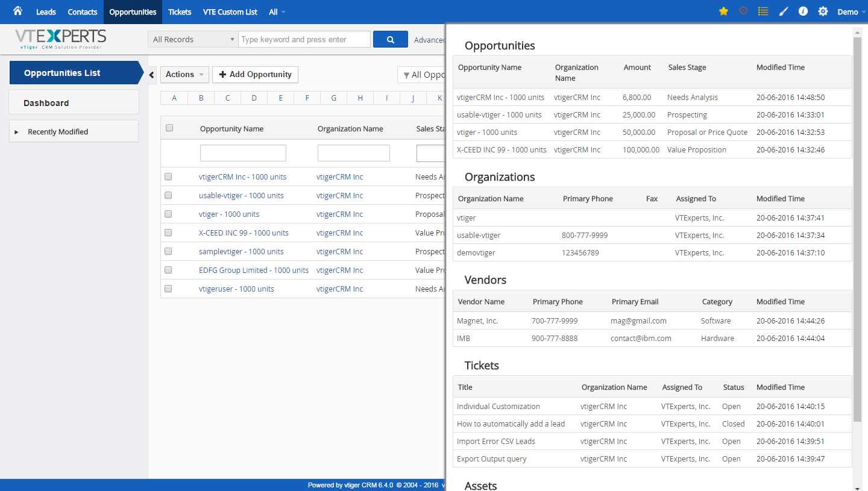Click the 800-777-9999 phone cell
Image resolution: width=868 pixels, height=491 pixels.
pyautogui.click(x=585, y=235)
